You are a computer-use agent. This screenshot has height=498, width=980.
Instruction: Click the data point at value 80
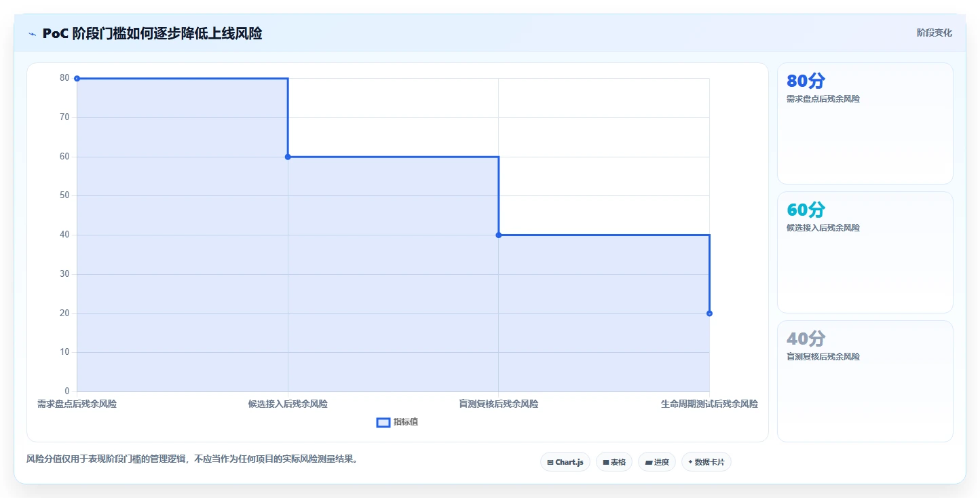77,79
